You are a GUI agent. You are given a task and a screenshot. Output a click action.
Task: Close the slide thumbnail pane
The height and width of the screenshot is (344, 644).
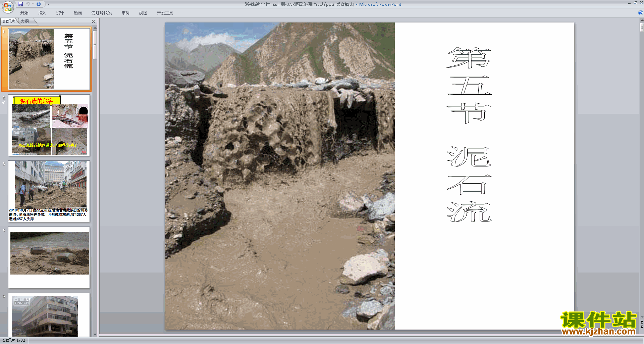94,21
